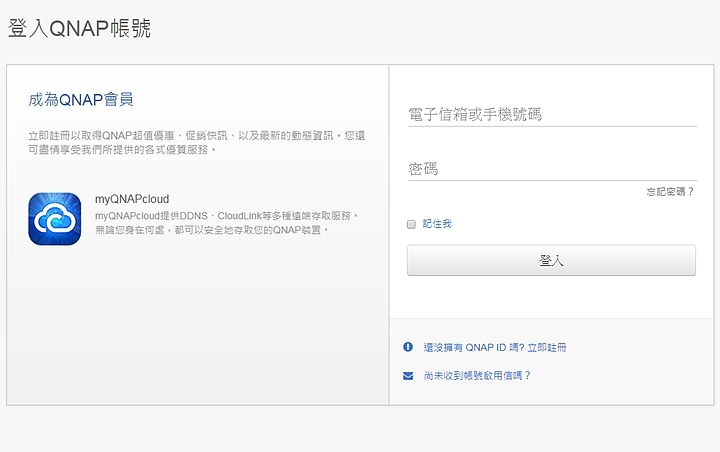Open the 忘記密碼？ forgot password link
The image size is (720, 452).
coord(670,192)
